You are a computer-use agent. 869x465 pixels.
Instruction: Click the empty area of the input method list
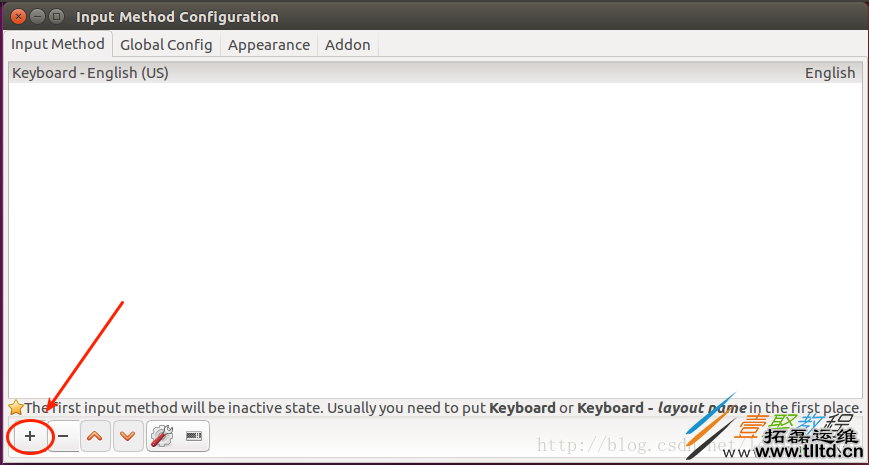tap(434, 240)
